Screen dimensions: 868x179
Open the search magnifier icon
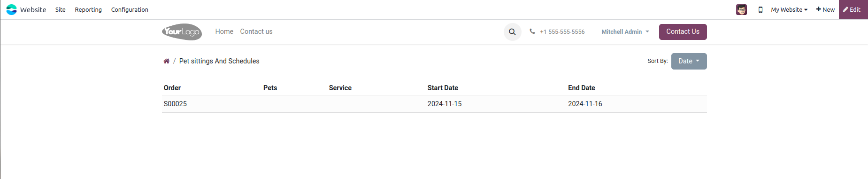pos(512,32)
